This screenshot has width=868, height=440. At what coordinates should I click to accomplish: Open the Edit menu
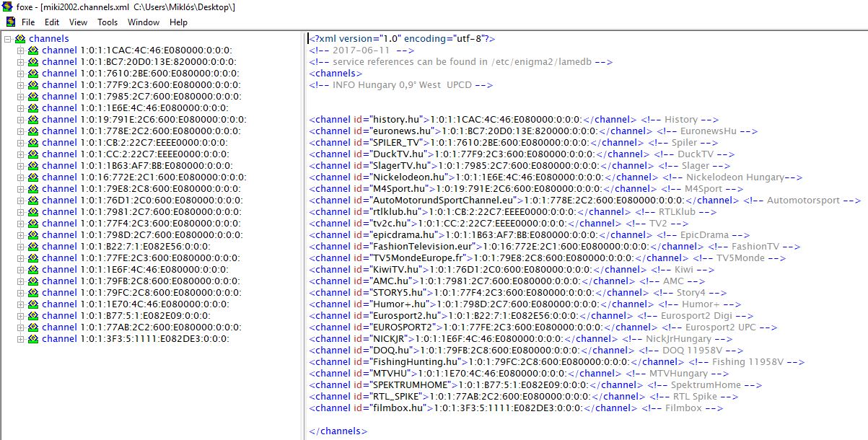tap(51, 22)
